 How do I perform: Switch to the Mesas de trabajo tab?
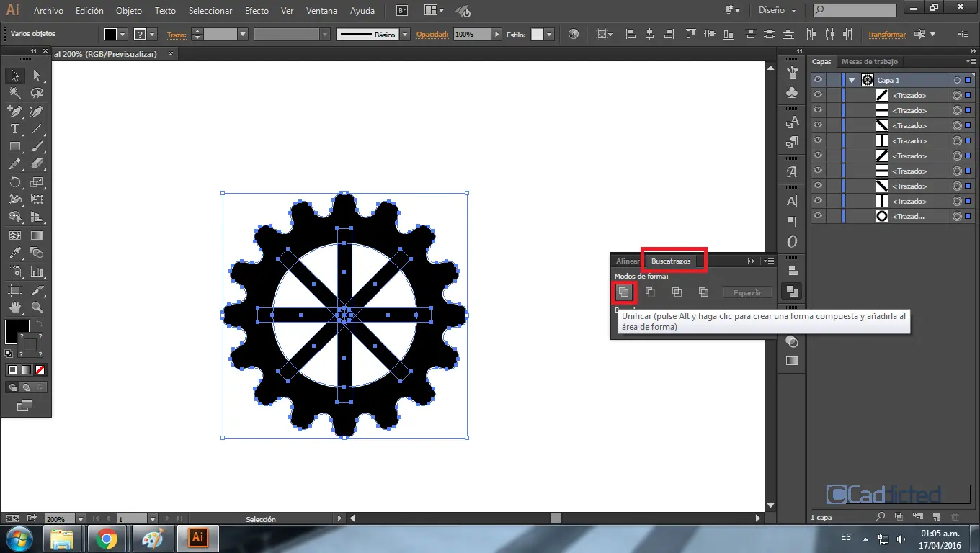[870, 62]
